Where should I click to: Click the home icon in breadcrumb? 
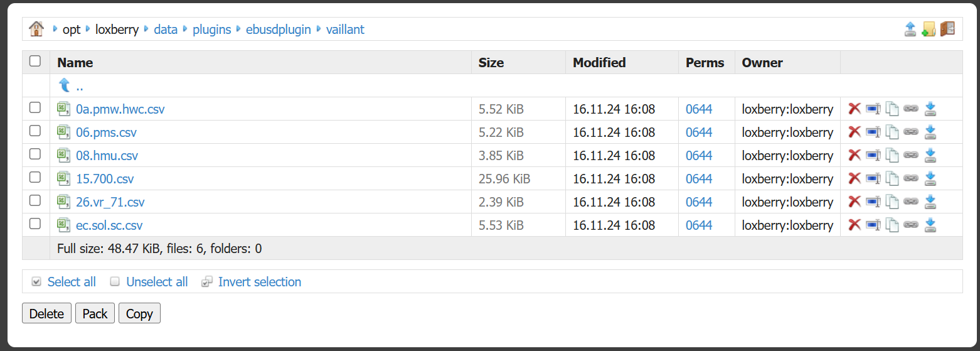point(36,29)
